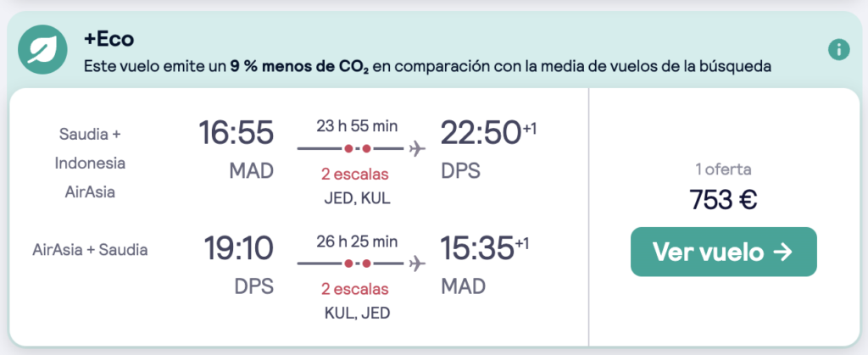Click the return flight airplane icon
The width and height of the screenshot is (868, 355).
415,263
